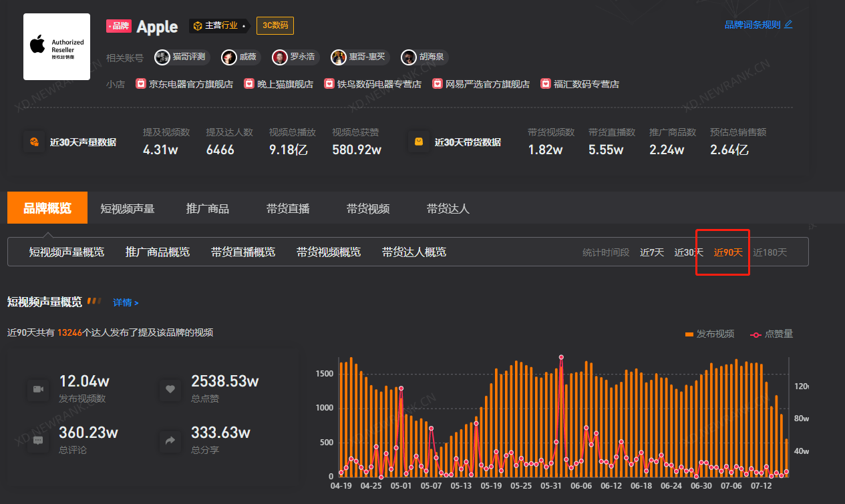Toggle 点赞量 legend series
845x504 pixels.
772,334
